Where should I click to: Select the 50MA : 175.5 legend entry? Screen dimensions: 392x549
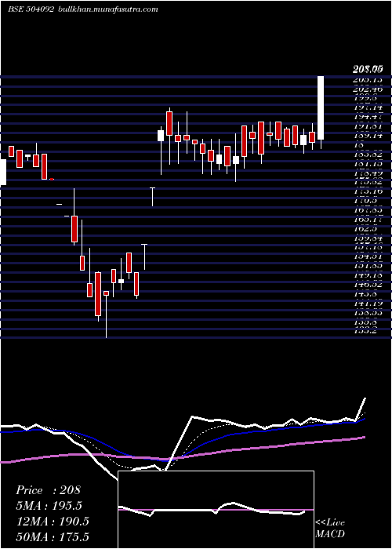point(53,536)
